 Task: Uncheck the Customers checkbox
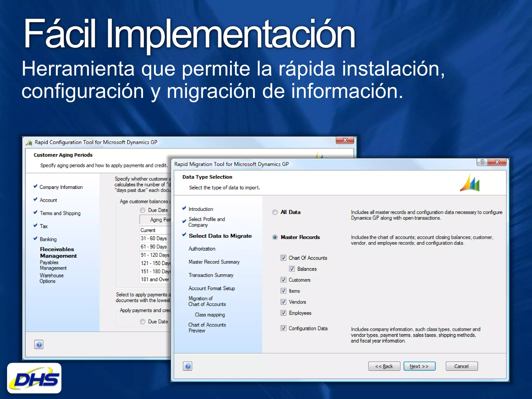(283, 280)
